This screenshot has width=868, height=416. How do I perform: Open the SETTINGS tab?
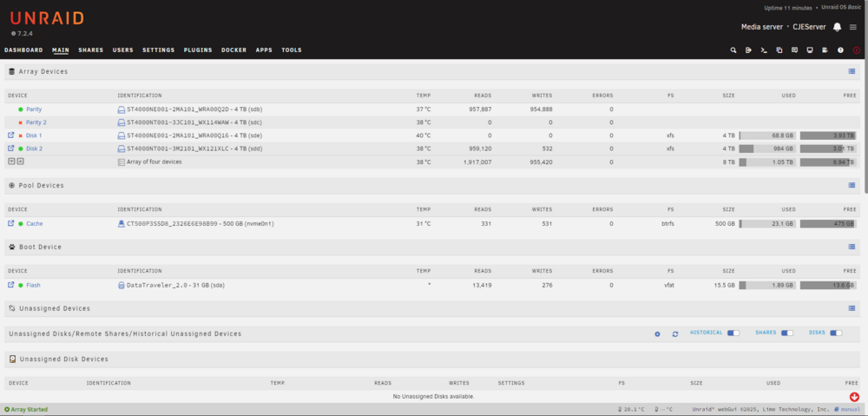pyautogui.click(x=158, y=50)
